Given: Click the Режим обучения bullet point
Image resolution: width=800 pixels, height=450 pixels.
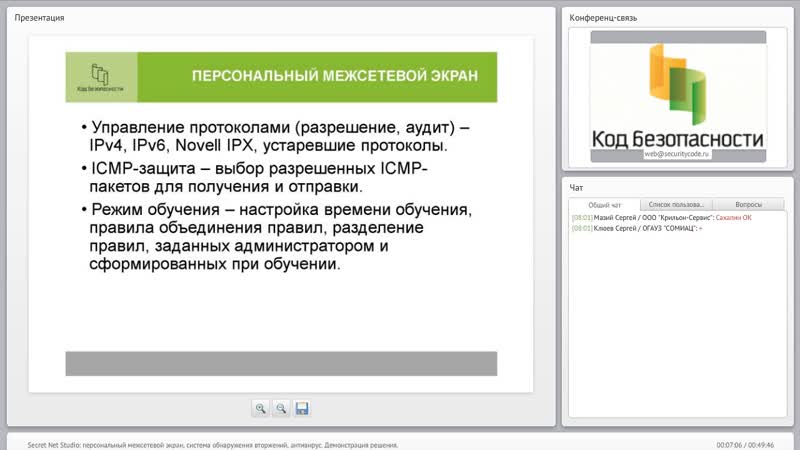Looking at the screenshot, I should click(x=277, y=237).
